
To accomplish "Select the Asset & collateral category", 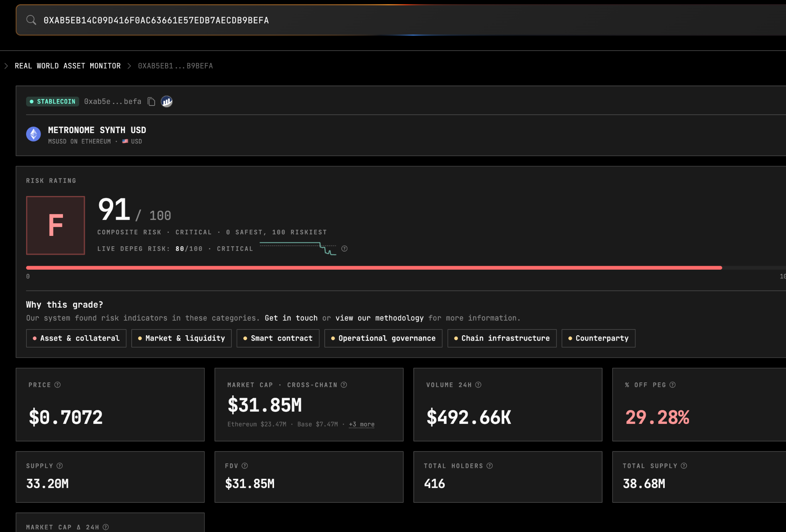I will 76,338.
